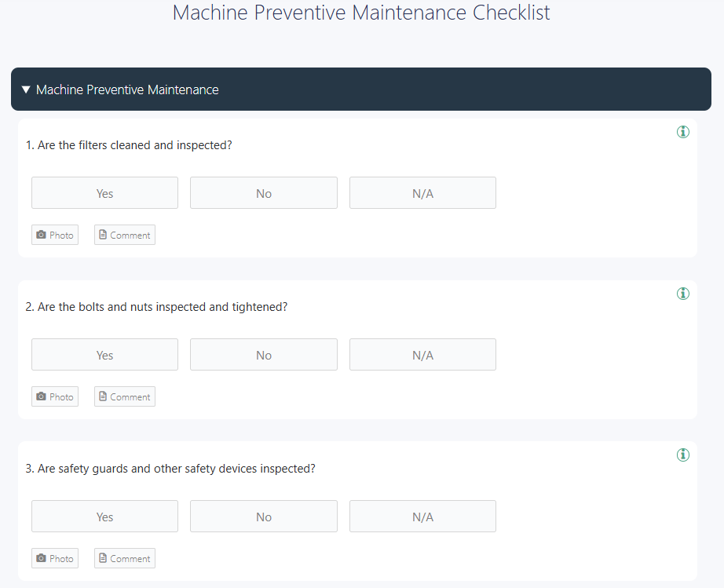Viewport: 724px width, 588px height.
Task: Add a photo to the filters question
Action: pyautogui.click(x=55, y=235)
